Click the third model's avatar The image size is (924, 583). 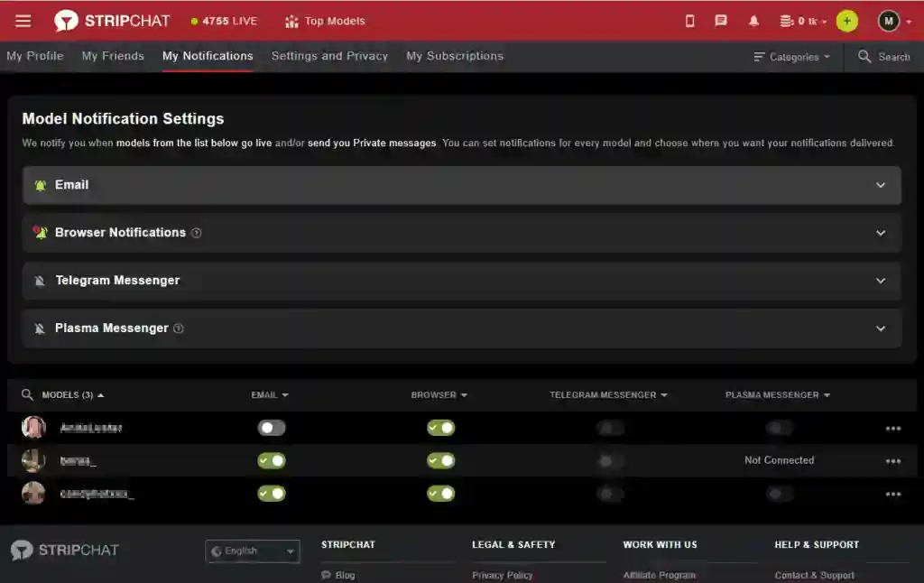[x=33, y=494]
